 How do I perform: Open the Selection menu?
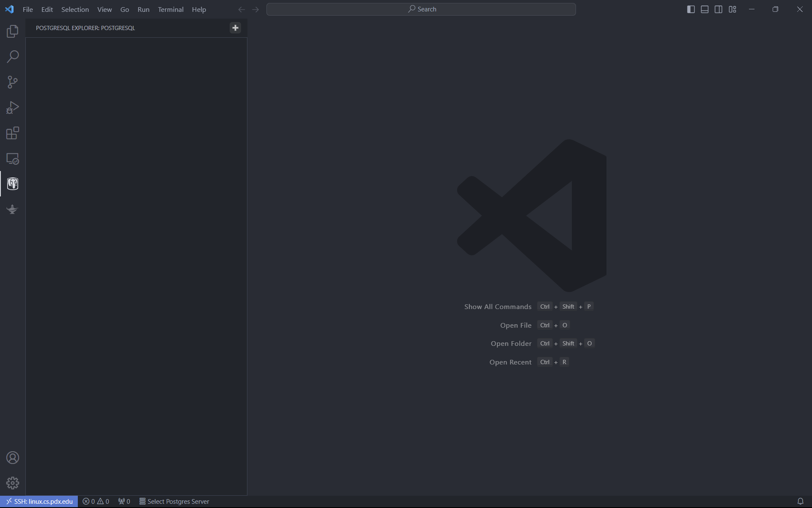coord(75,9)
